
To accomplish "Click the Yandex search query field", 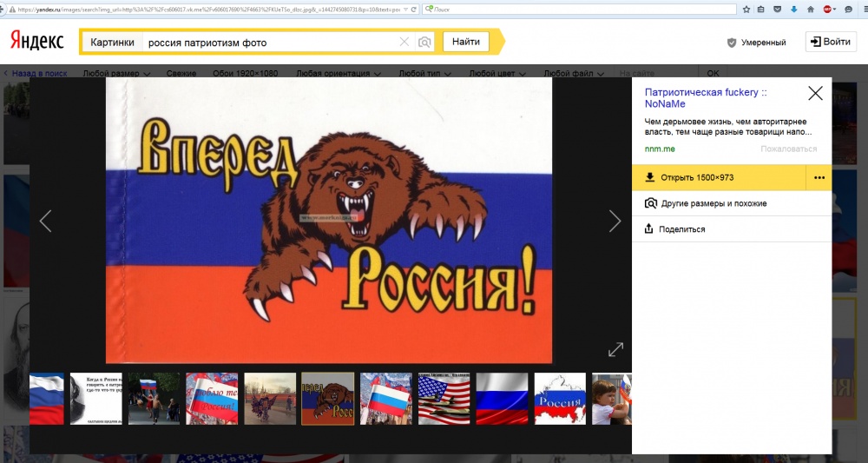I will coord(271,42).
